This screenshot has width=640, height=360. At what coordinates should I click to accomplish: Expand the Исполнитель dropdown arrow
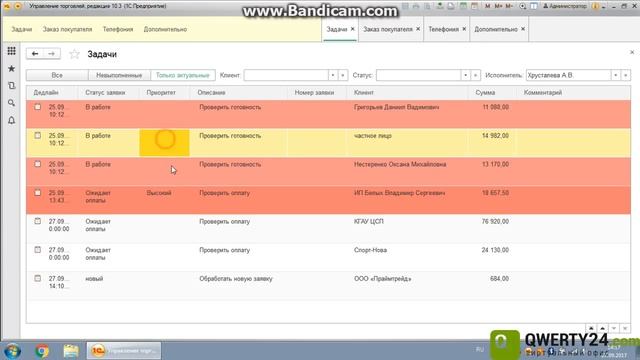click(x=616, y=75)
